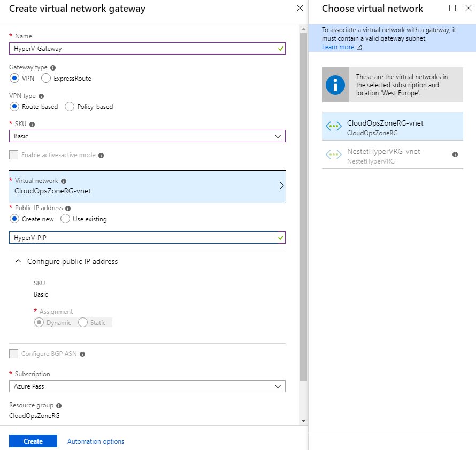476x450 pixels.
Task: Click the Create button
Action: pyautogui.click(x=33, y=441)
